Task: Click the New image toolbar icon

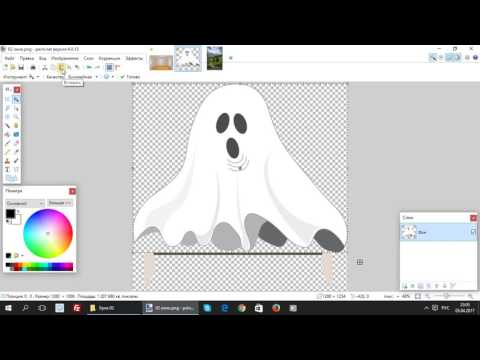Action: point(5,67)
